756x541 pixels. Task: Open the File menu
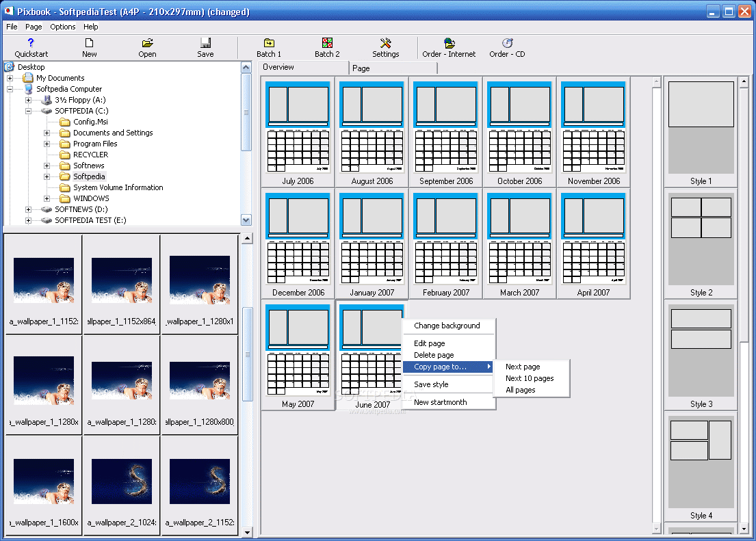(12, 27)
